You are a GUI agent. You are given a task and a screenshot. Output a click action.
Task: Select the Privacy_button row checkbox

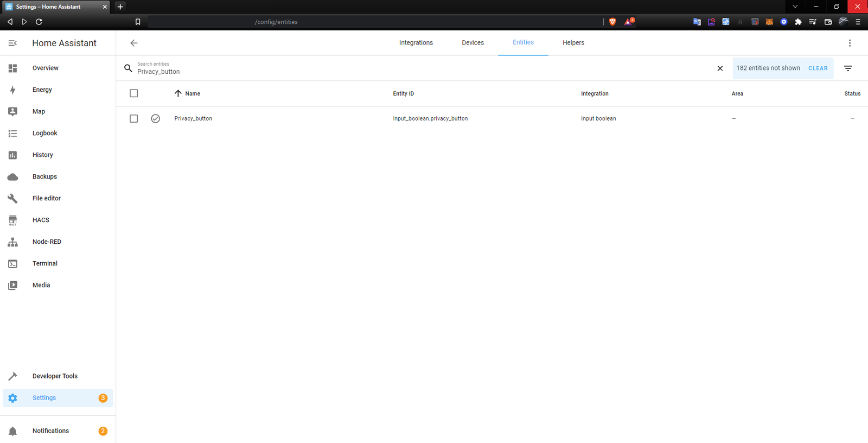pos(134,118)
